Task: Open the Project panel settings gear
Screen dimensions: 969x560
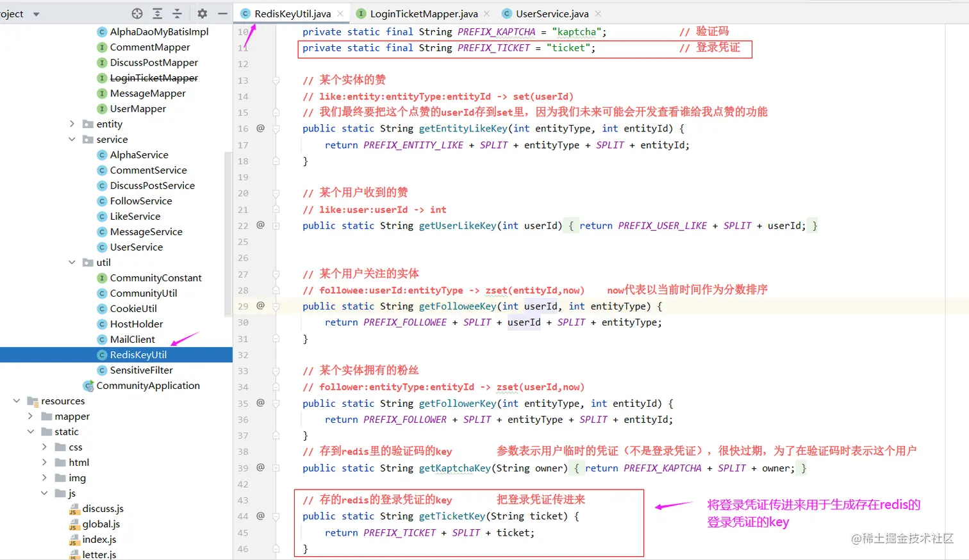Action: [x=201, y=13]
